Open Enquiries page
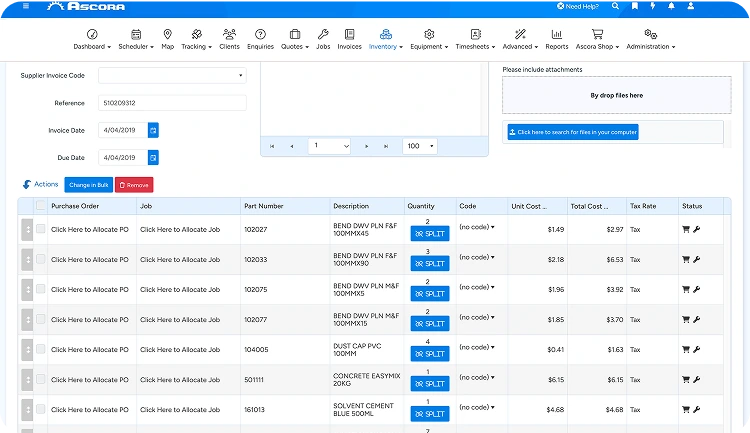 tap(260, 39)
